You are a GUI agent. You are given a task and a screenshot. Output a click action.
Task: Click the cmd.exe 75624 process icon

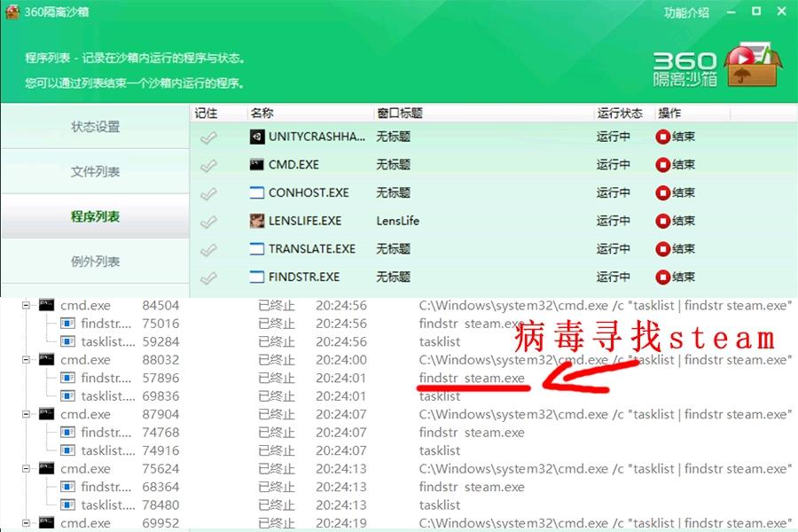point(46,468)
